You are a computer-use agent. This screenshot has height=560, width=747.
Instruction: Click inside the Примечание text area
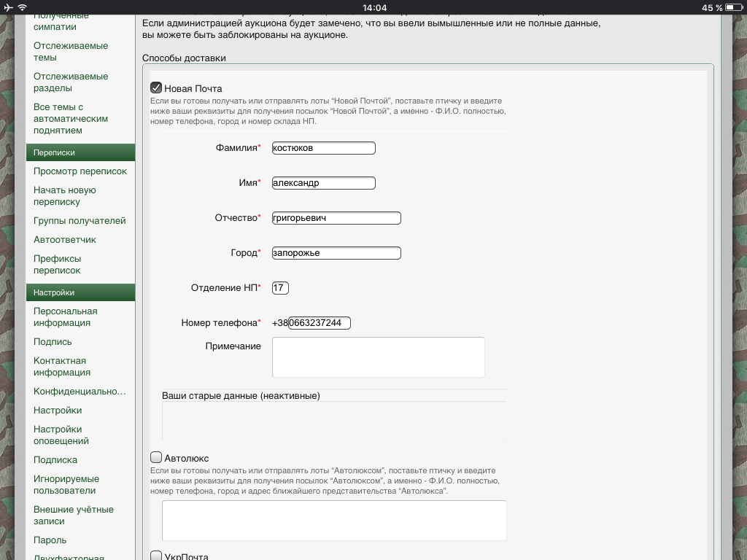[378, 357]
